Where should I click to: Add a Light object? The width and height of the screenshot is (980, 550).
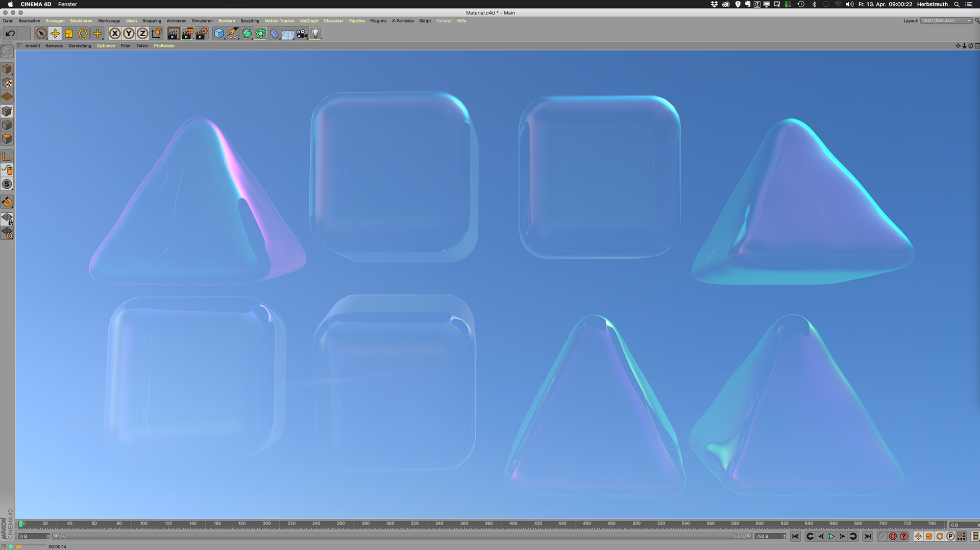pos(316,34)
